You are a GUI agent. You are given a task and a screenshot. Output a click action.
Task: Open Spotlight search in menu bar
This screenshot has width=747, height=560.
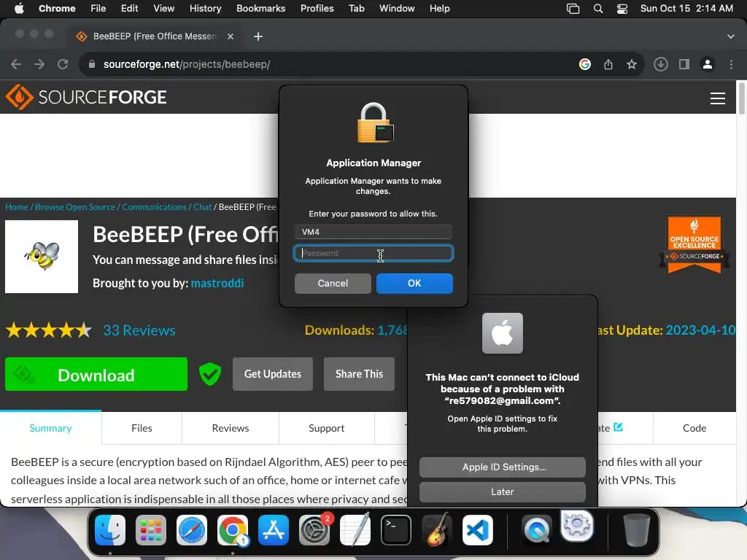pos(598,8)
